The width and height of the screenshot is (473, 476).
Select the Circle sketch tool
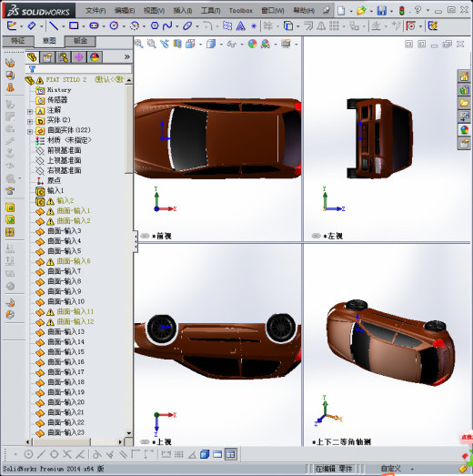click(x=114, y=25)
